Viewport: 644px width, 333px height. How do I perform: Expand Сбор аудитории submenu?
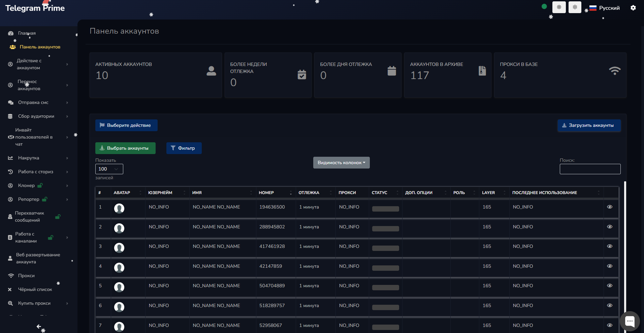point(38,116)
